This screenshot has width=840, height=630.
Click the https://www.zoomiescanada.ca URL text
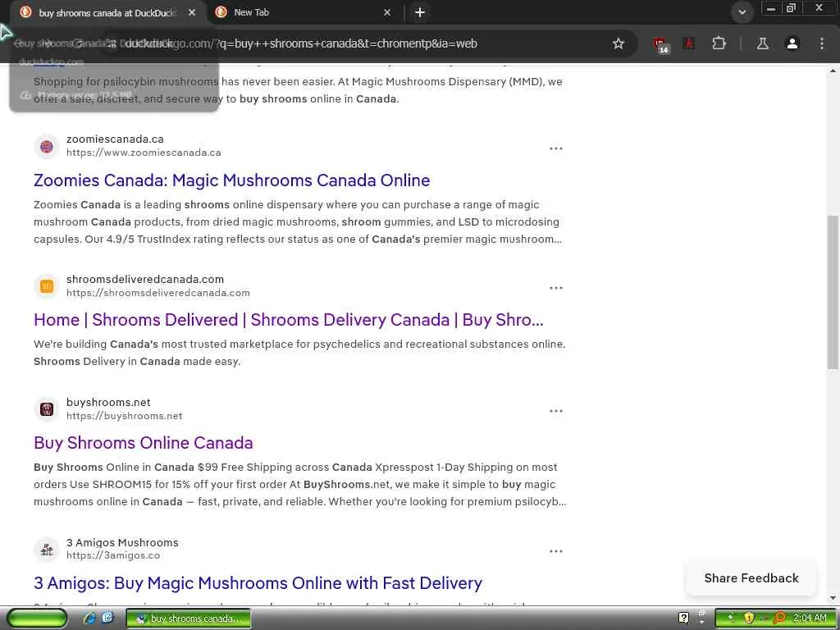pyautogui.click(x=144, y=153)
